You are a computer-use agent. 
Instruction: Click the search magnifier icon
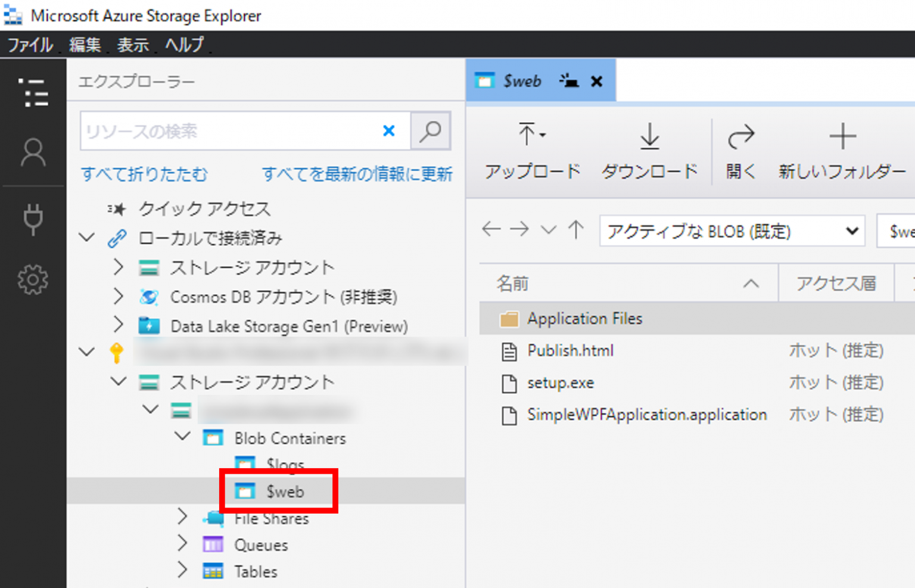[431, 131]
